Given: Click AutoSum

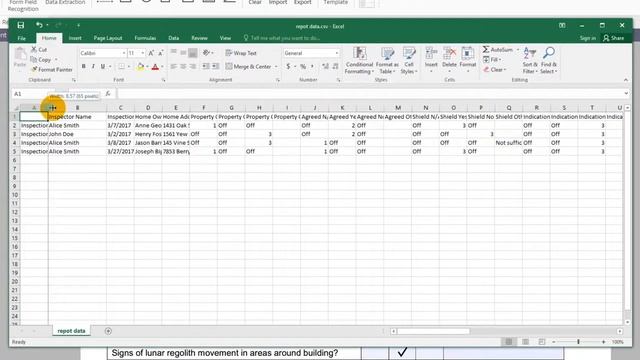Looking at the screenshot, I should (x=498, y=49).
